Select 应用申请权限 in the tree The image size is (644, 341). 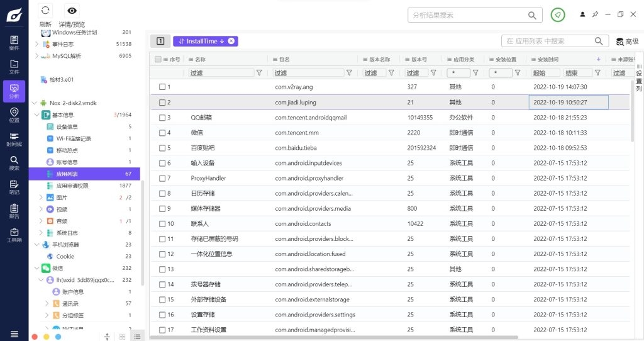72,186
